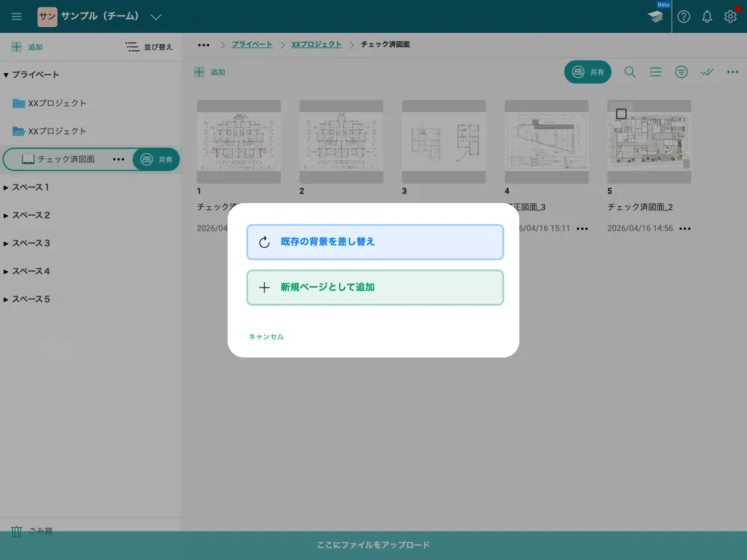Expand the team switcher chevron
This screenshot has height=560, width=747.
(x=156, y=17)
